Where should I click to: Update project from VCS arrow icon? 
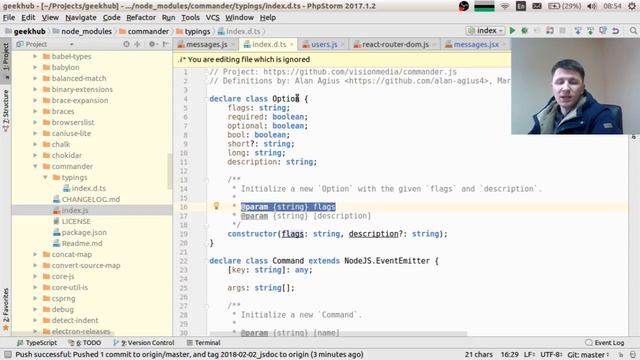578,31
